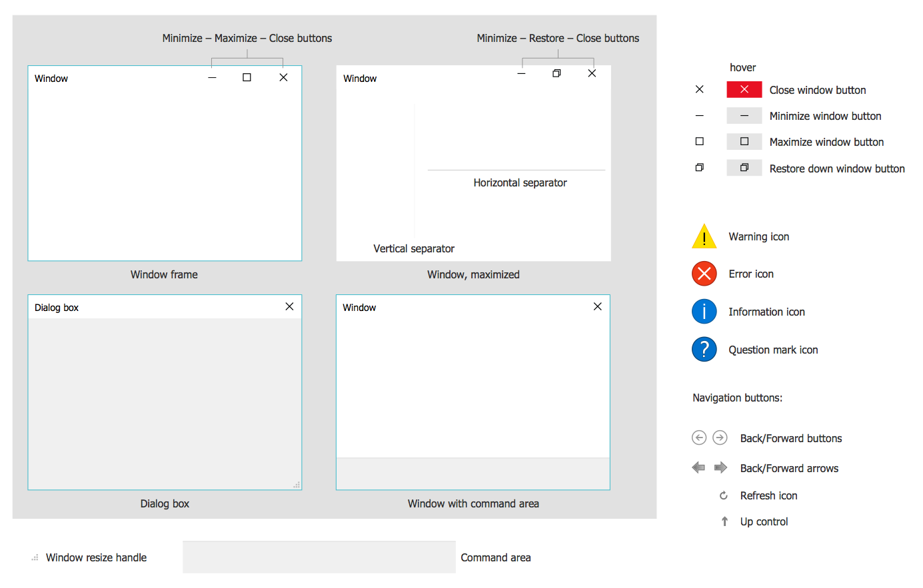Click the plain square icon beside Maximize window button
Screen dimensions: 923x588
pyautogui.click(x=699, y=141)
